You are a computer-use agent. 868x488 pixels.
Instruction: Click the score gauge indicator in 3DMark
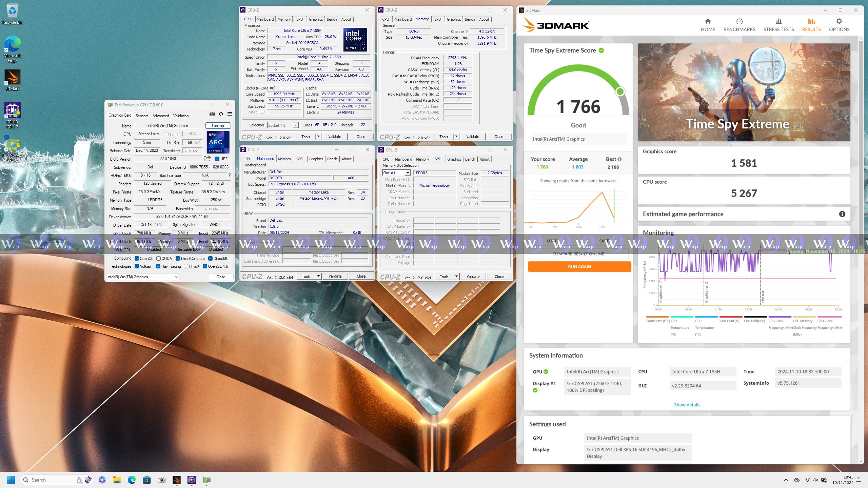click(620, 91)
